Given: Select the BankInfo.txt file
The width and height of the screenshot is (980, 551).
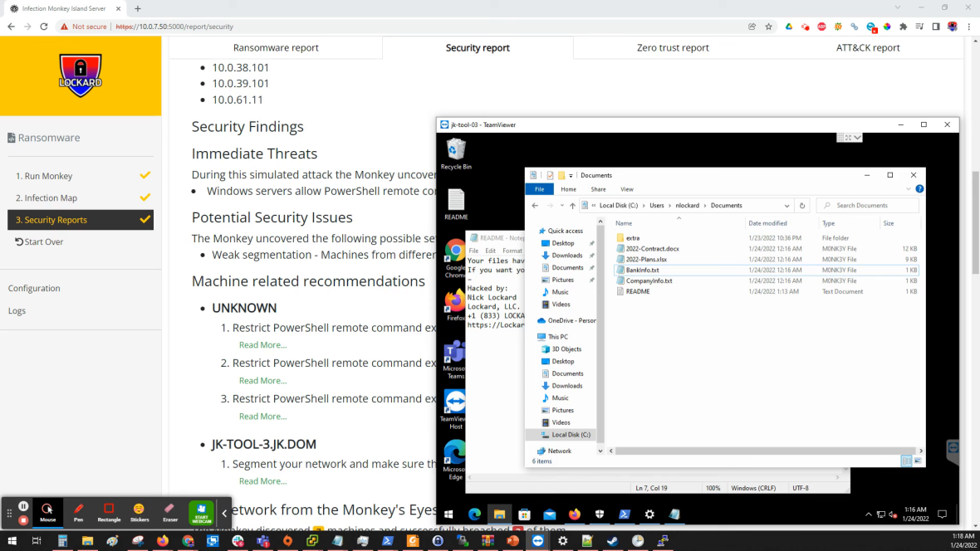Looking at the screenshot, I should [642, 270].
